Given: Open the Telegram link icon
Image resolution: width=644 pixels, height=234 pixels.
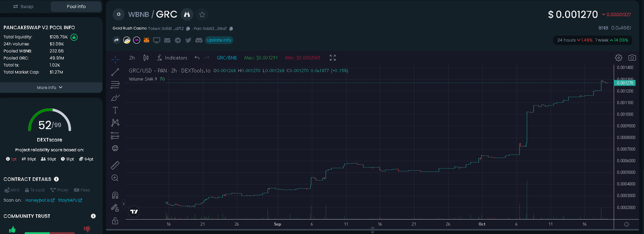Looking at the screenshot, I should click(178, 40).
